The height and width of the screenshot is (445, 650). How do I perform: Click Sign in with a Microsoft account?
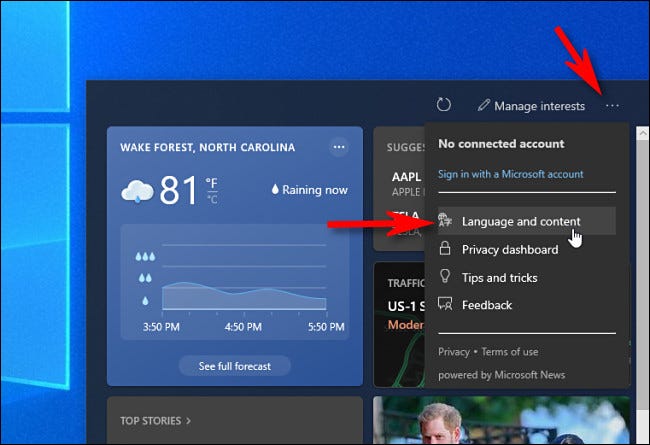510,174
